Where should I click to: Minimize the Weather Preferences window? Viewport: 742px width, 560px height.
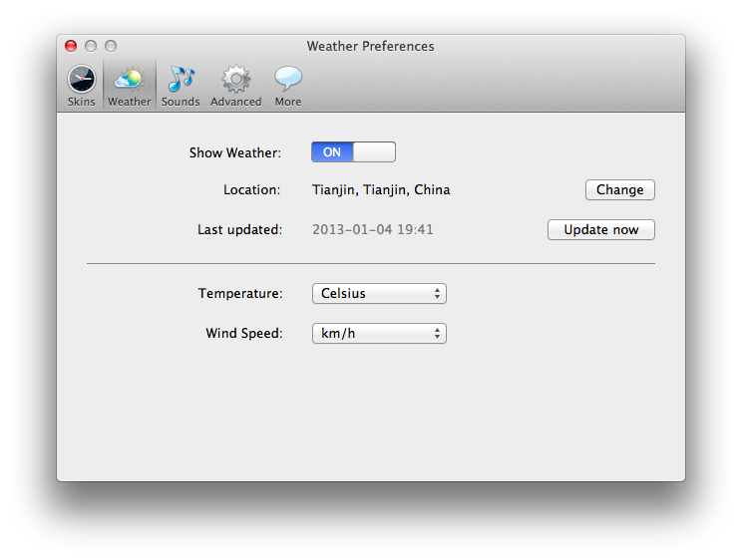pos(91,46)
